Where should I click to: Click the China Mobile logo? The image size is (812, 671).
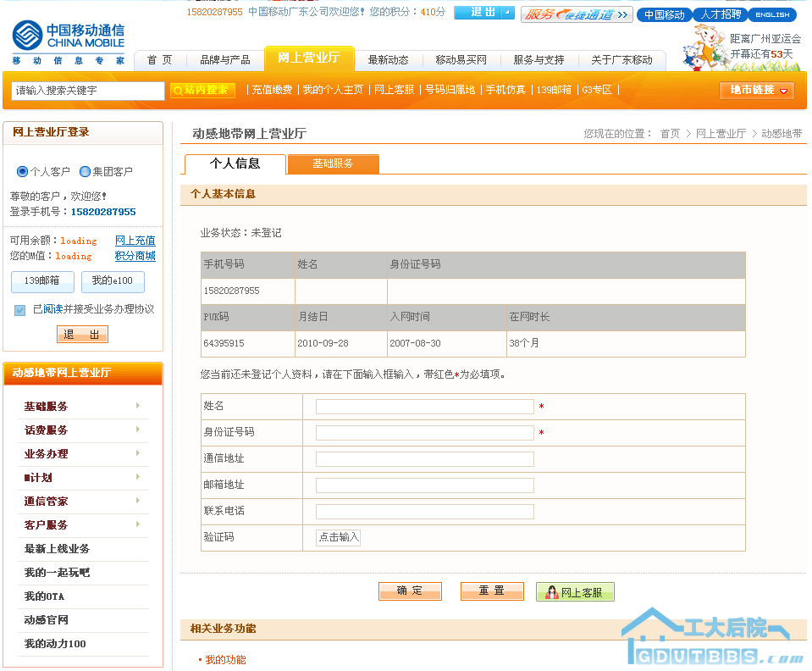coord(69,42)
